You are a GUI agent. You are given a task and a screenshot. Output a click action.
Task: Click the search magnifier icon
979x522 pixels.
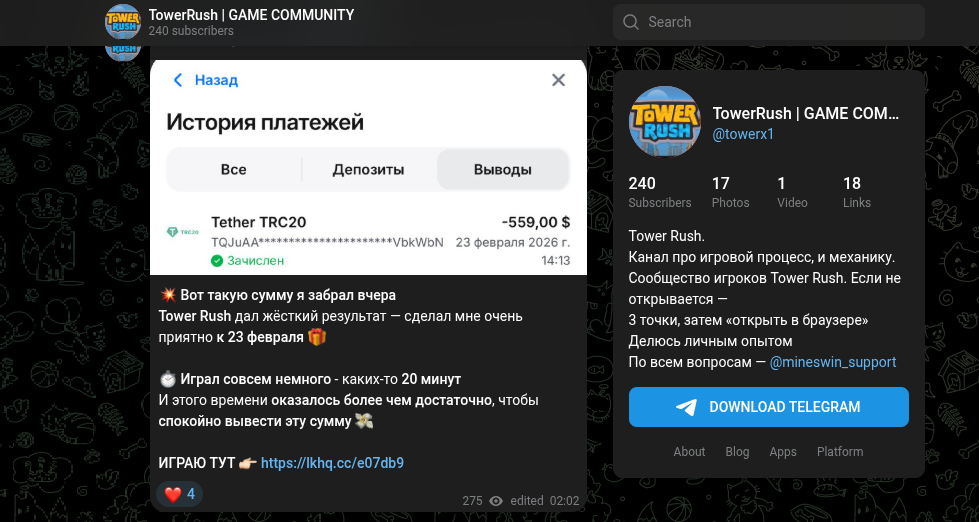point(631,22)
